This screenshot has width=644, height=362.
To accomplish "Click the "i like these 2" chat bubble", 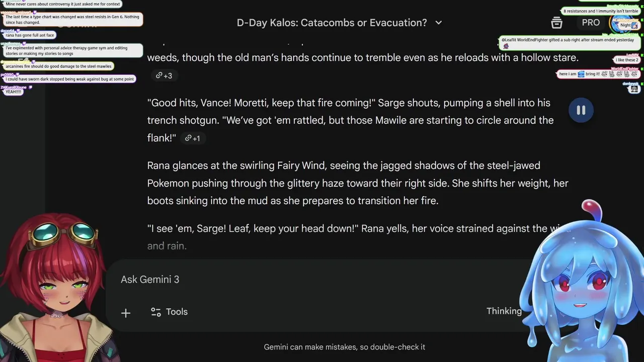I will pyautogui.click(x=627, y=60).
